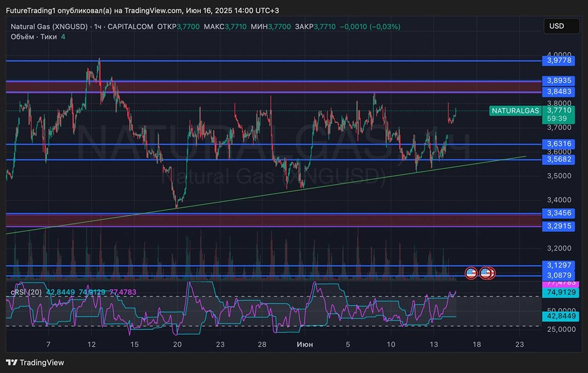
Task: Select the 3,1297 price level label
Action: pos(559,265)
